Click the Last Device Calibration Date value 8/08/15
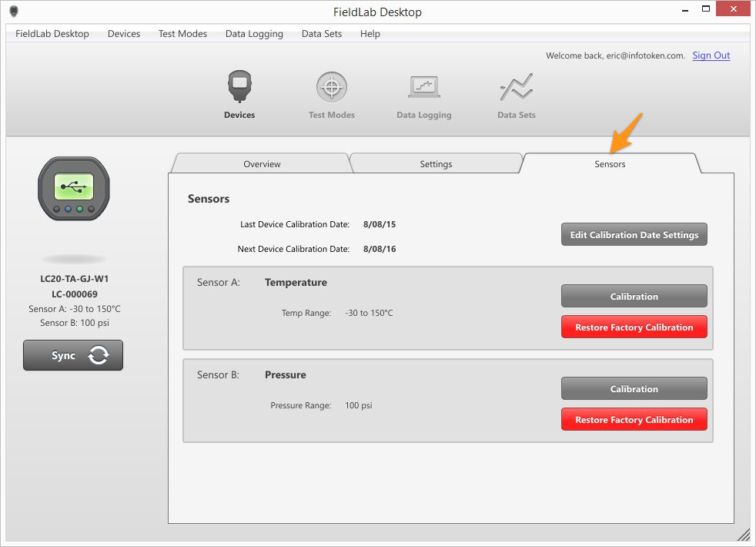 click(380, 224)
